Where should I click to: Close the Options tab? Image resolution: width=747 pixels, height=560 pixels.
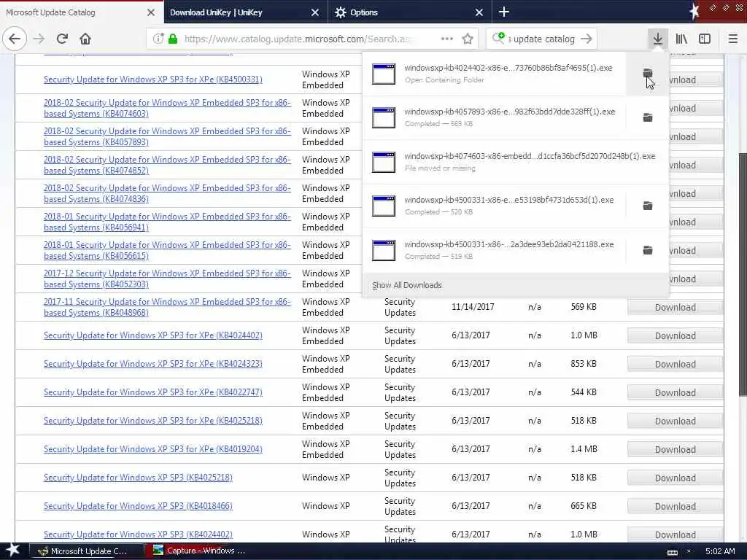pos(479,12)
